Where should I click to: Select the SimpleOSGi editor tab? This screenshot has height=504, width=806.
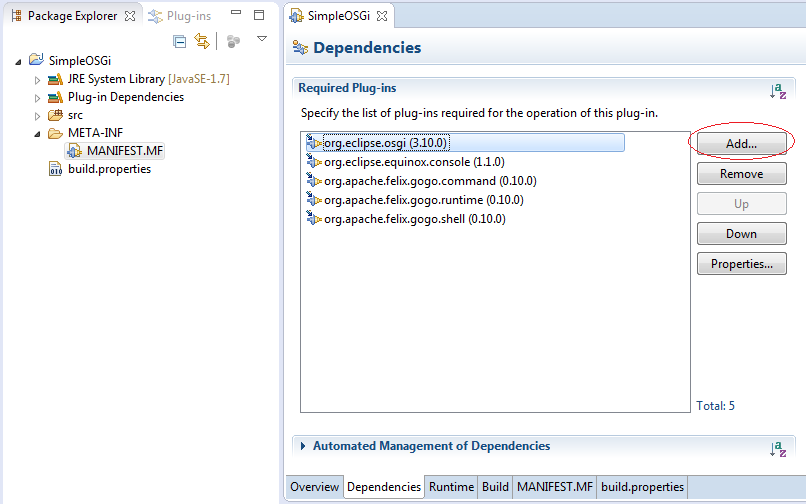[x=338, y=16]
